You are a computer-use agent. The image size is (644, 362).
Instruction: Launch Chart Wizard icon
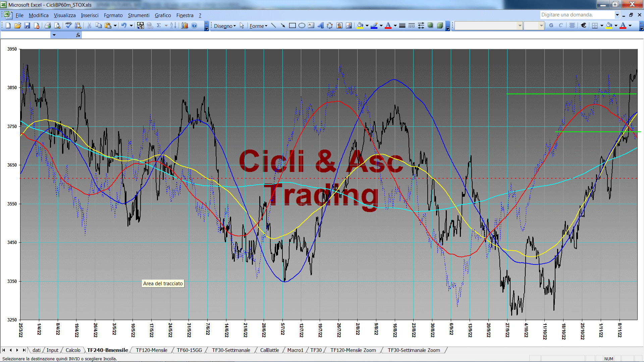(184, 25)
